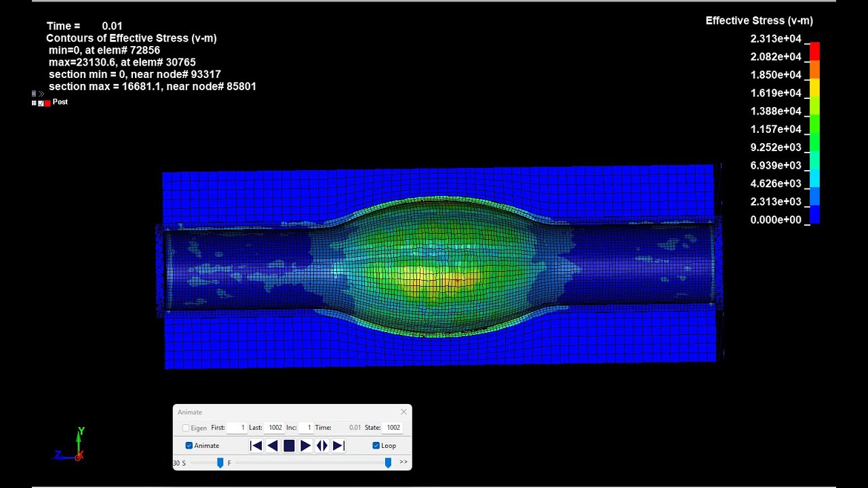This screenshot has width=868, height=488.
Task: Click the Last state input field
Action: (274, 428)
